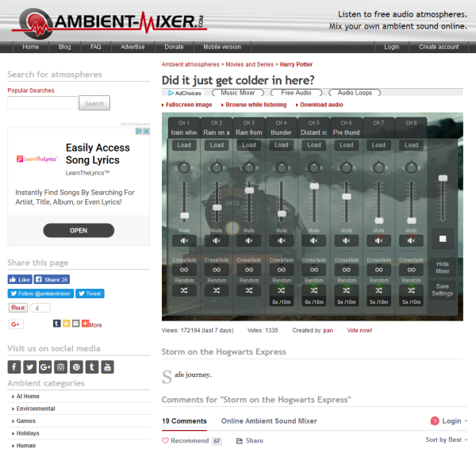Screen dimensions: 476x449
Task: Adjust pan knob on CH 5
Action: point(314,167)
